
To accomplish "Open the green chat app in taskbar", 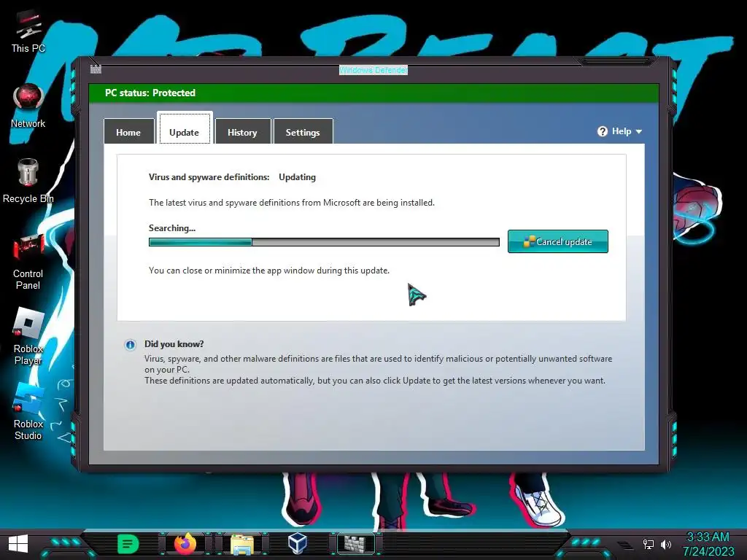I will (128, 544).
